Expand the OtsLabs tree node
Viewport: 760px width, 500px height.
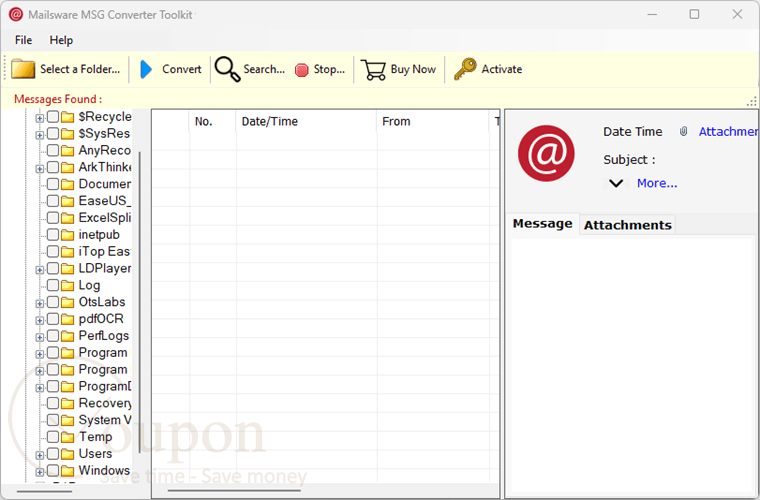[x=40, y=304]
